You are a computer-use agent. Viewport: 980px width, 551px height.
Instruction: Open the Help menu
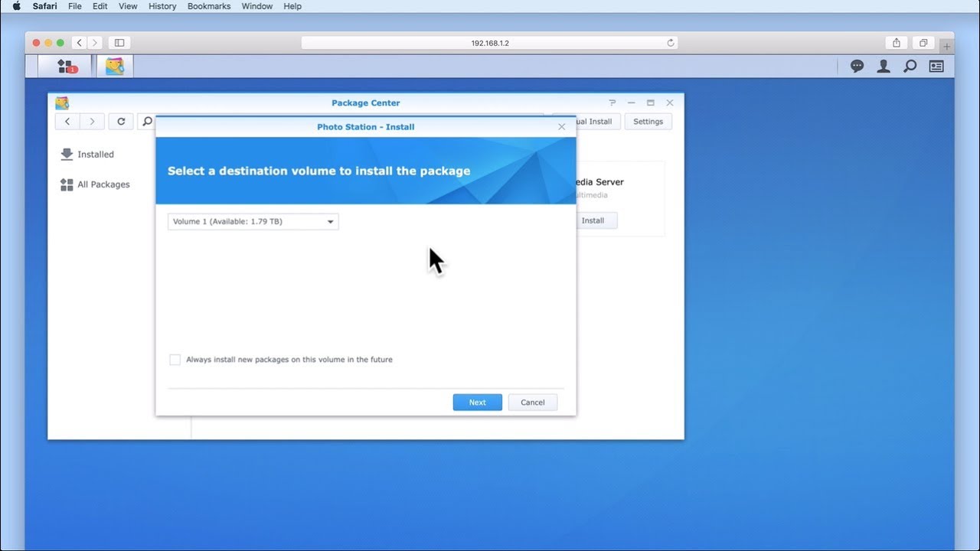click(292, 6)
